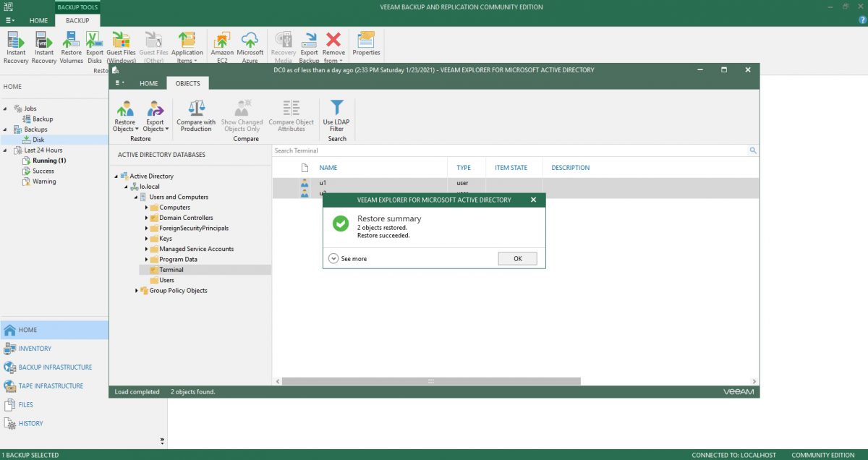Screen dimensions: 868x460
Task: Click OK on the Restore summary dialog
Action: pyautogui.click(x=517, y=258)
